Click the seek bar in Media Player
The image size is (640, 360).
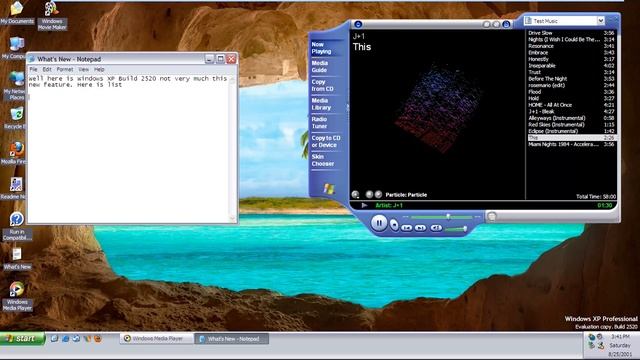tap(442, 217)
